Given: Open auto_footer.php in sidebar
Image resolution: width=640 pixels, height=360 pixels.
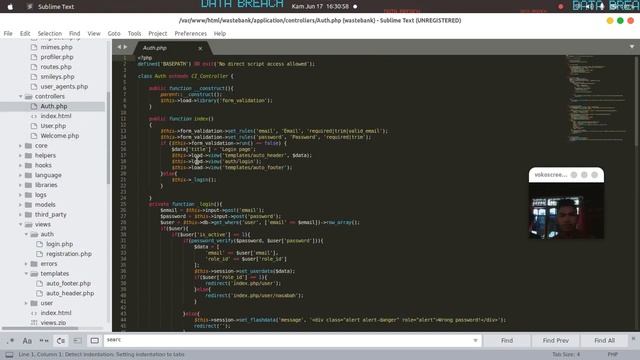Looking at the screenshot, I should 68,283.
